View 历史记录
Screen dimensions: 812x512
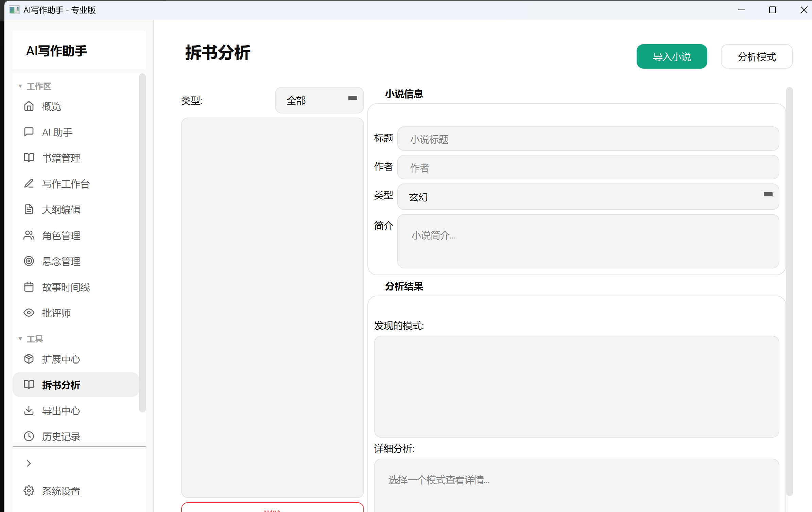75,437
